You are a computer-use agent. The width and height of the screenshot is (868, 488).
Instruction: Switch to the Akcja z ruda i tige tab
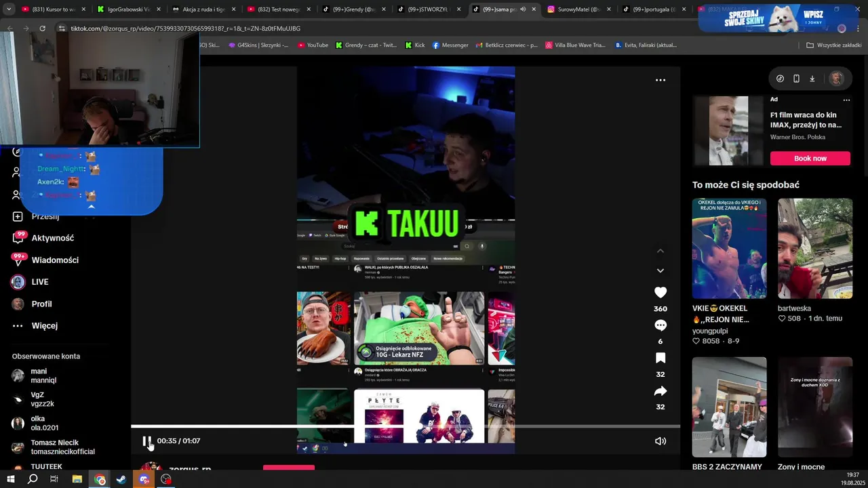203,9
